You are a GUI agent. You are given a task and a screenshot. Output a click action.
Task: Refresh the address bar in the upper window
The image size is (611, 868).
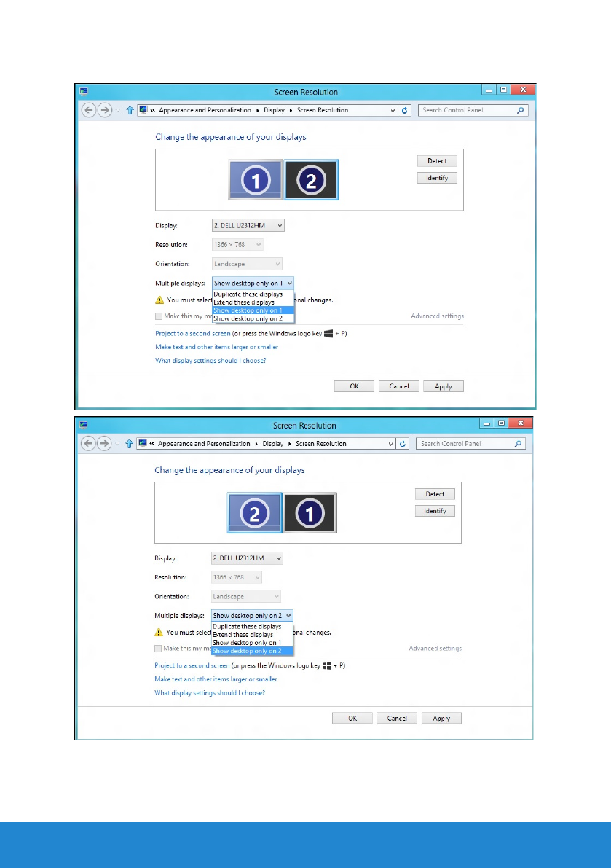point(406,111)
